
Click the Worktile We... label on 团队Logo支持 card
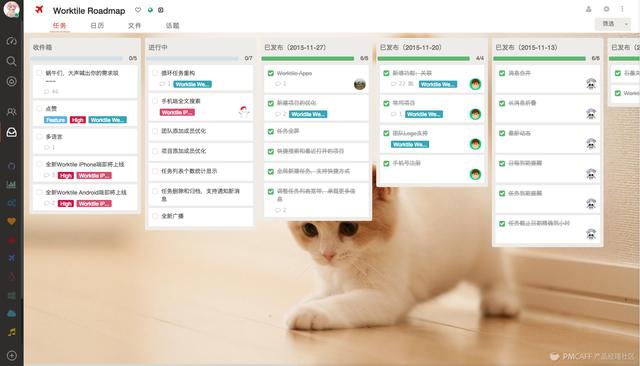tap(410, 144)
